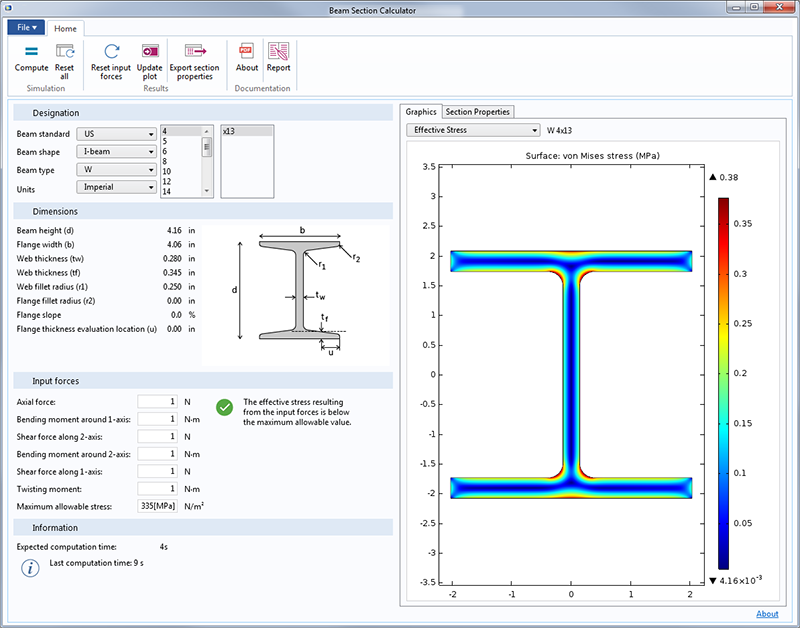Generate the Report icon
The image size is (800, 628).
(278, 52)
